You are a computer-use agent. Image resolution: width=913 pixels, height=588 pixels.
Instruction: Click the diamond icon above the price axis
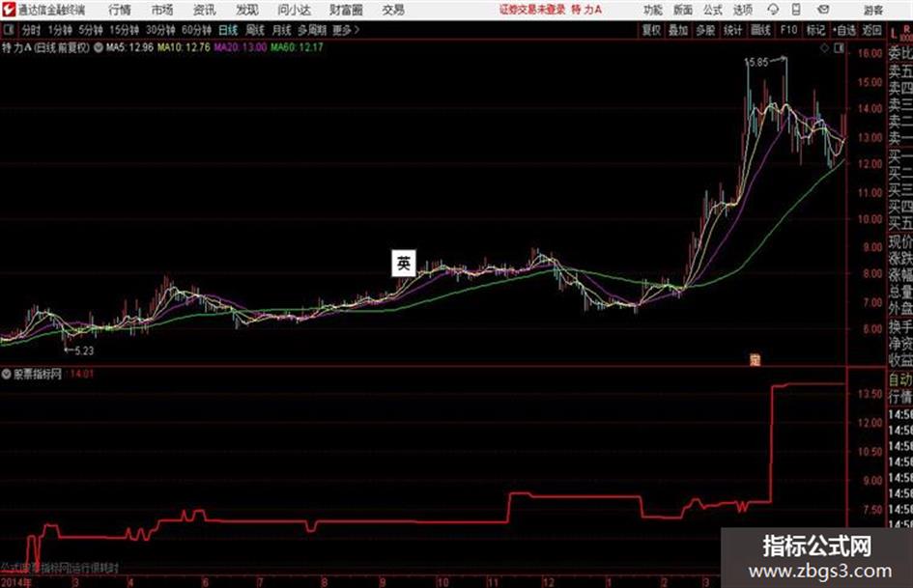pos(824,48)
